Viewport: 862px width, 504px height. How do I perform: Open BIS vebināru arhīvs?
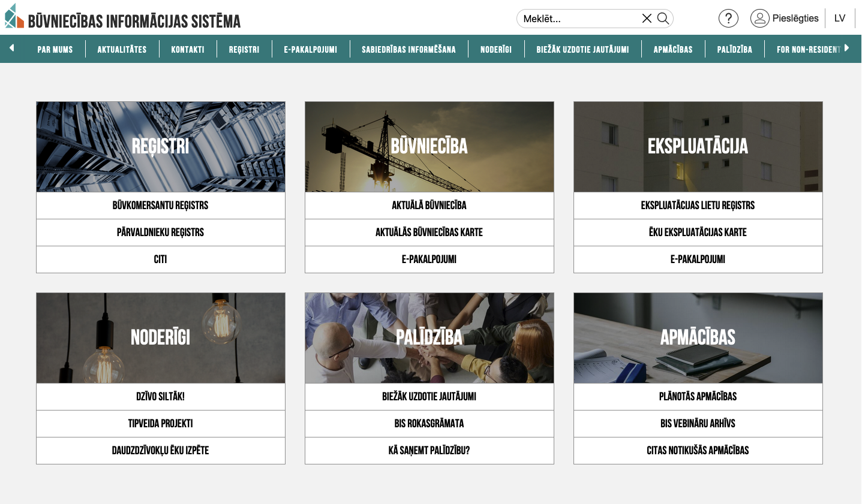click(x=698, y=424)
